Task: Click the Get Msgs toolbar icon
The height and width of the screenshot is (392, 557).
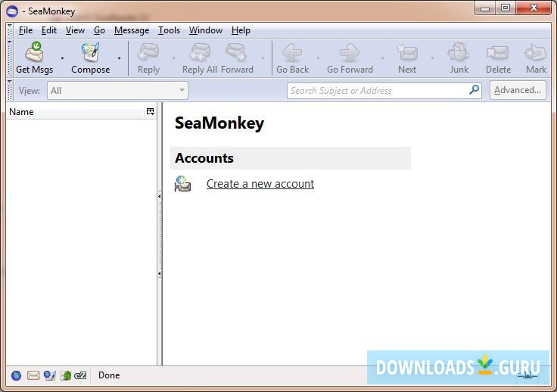Action: tap(34, 52)
